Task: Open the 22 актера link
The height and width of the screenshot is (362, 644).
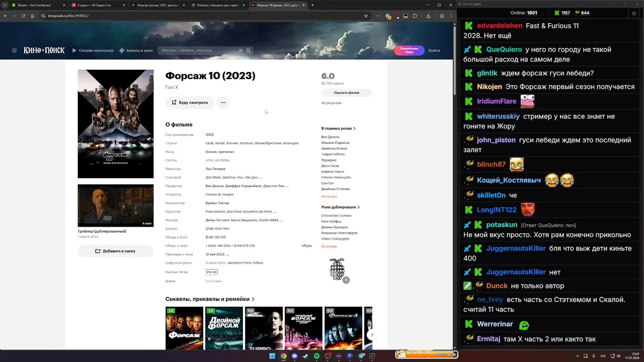Action: tap(329, 246)
